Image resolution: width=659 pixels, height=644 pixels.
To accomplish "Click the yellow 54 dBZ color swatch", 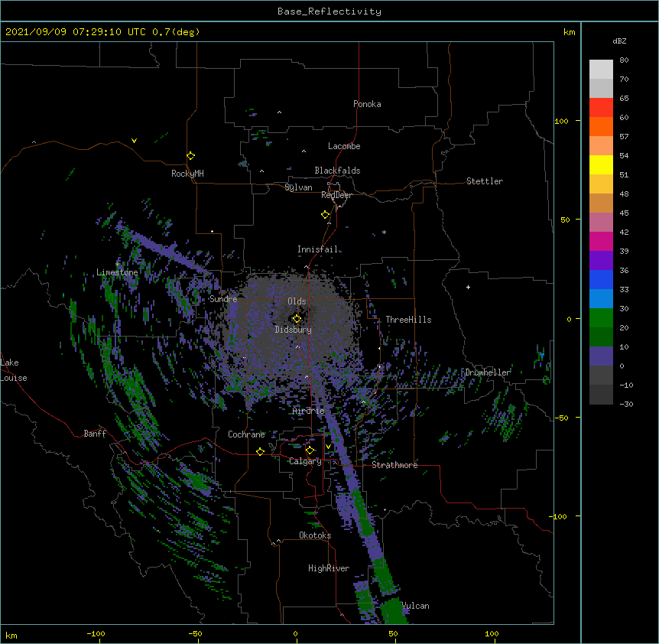I will point(601,164).
